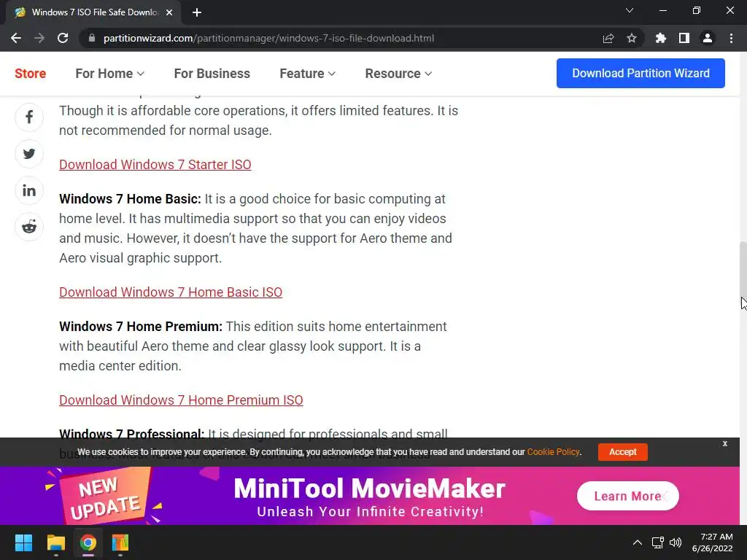
Task: Open volume speaker tray icon
Action: coord(676,542)
